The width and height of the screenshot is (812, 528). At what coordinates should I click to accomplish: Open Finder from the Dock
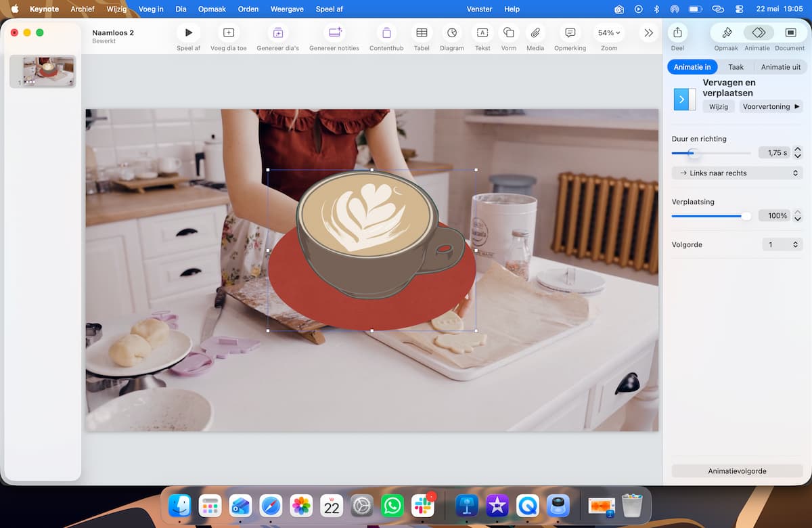[x=180, y=506]
